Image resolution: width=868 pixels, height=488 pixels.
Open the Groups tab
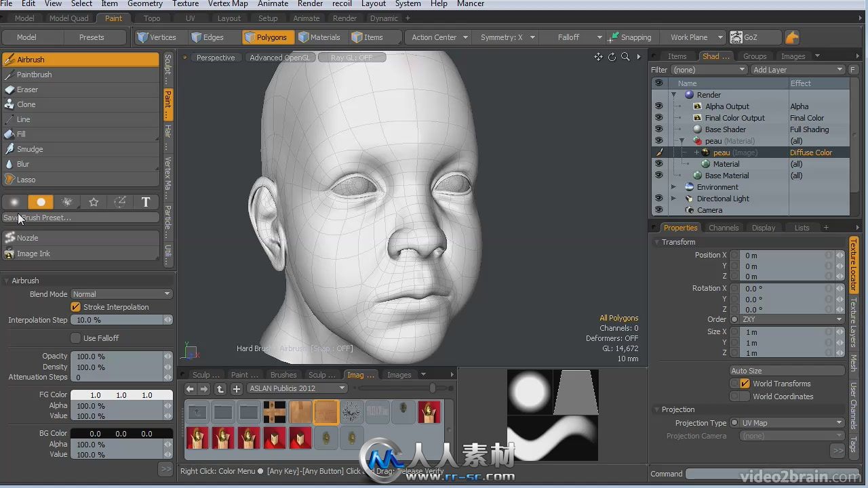tap(755, 56)
